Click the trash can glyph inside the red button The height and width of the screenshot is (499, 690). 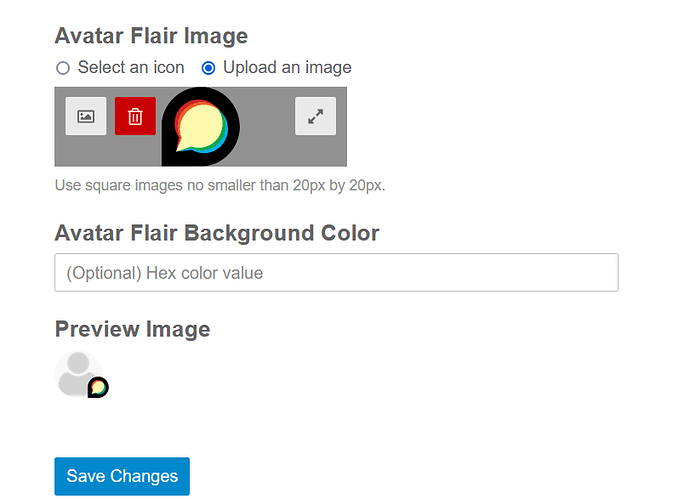[135, 117]
